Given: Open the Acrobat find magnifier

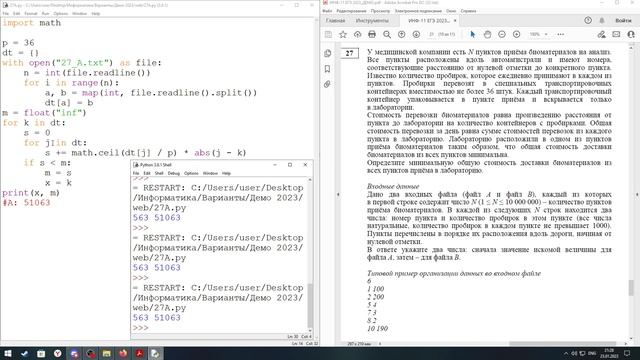Looking at the screenshot, I should (387, 35).
